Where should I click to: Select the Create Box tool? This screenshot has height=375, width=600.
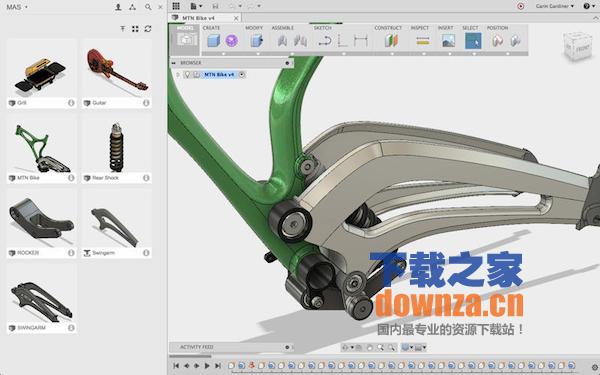pos(214,41)
